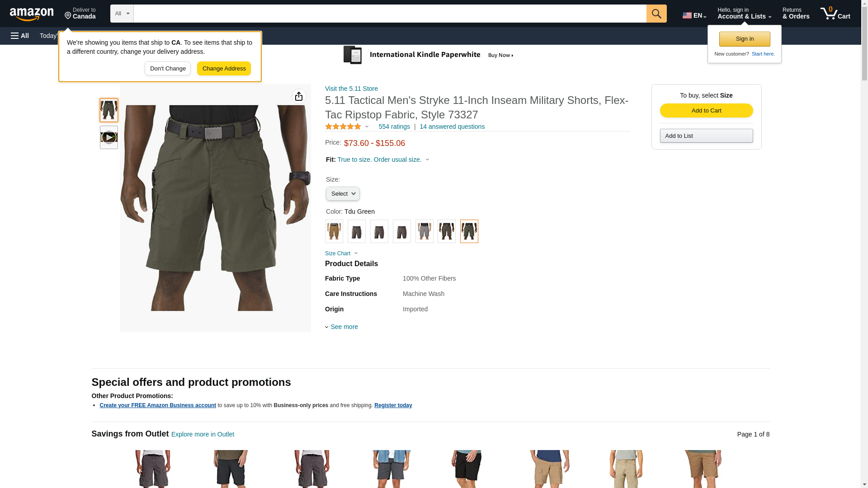Image resolution: width=868 pixels, height=488 pixels.
Task: Open Account & Lists menu
Action: [x=744, y=14]
